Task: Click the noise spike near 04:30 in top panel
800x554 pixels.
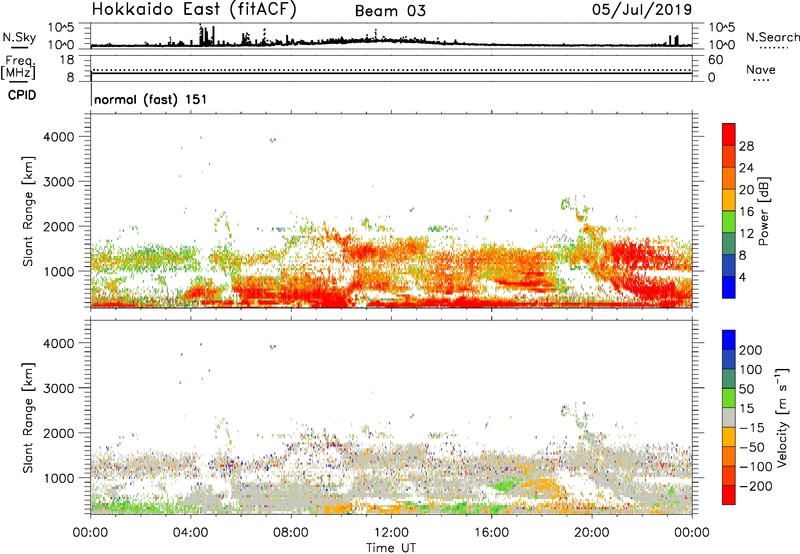Action: coord(206,36)
